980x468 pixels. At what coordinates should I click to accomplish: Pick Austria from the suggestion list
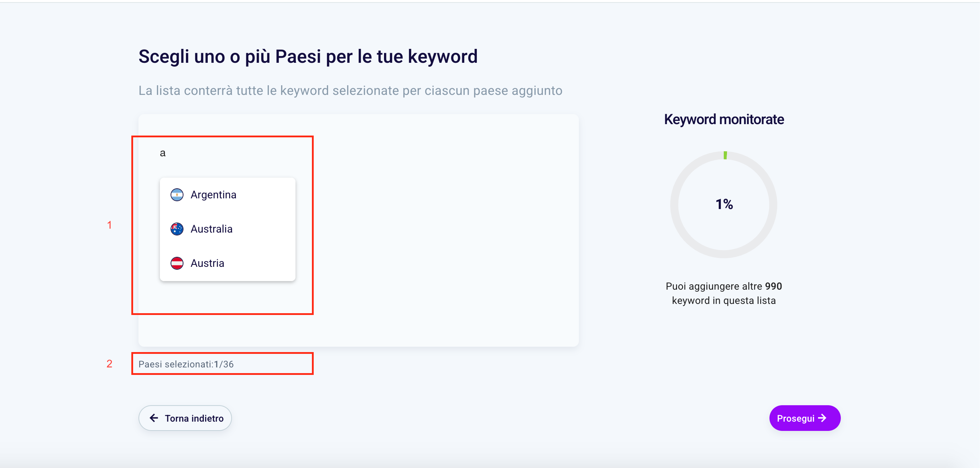(207, 263)
